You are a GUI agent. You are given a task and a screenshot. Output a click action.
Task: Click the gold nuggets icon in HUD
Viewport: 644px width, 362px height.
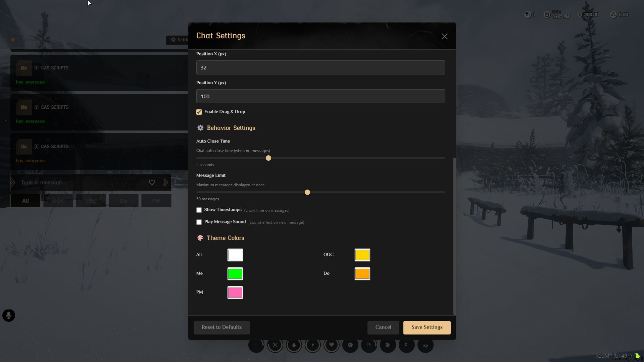pos(613,14)
